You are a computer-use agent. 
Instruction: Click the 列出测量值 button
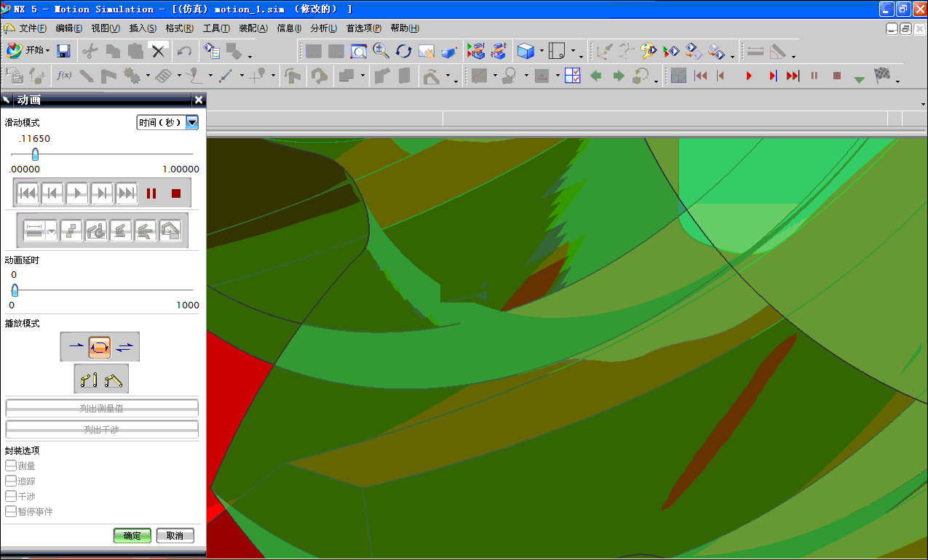(102, 409)
